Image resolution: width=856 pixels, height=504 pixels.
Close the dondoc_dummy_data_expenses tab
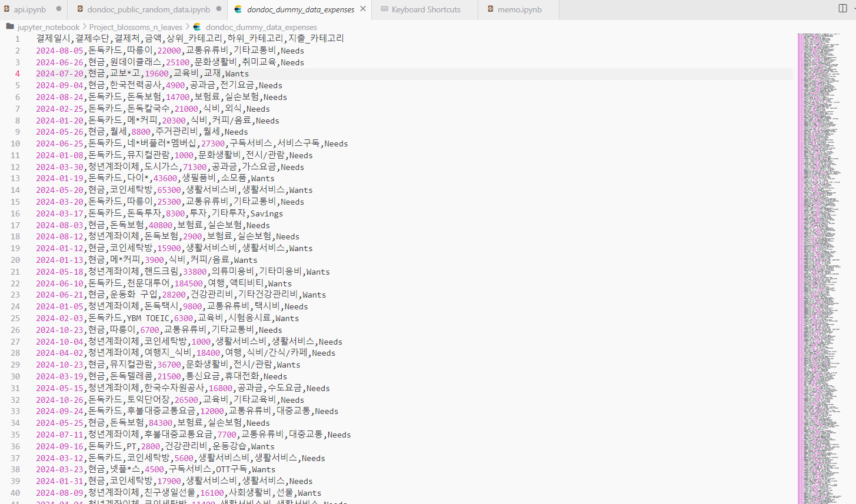(363, 9)
